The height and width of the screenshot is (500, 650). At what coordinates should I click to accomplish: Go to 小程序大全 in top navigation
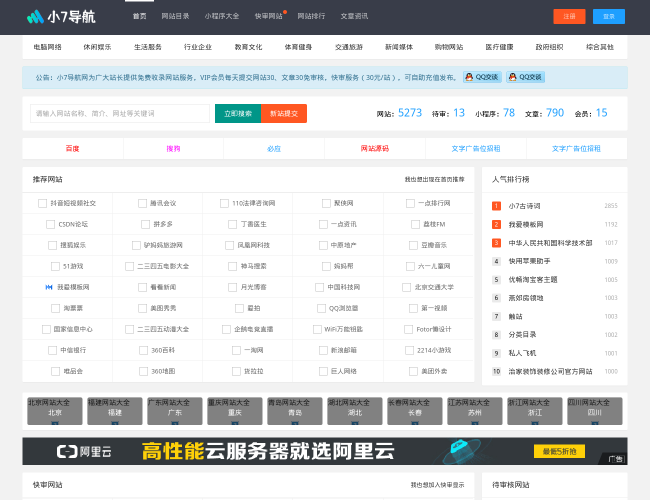222,16
